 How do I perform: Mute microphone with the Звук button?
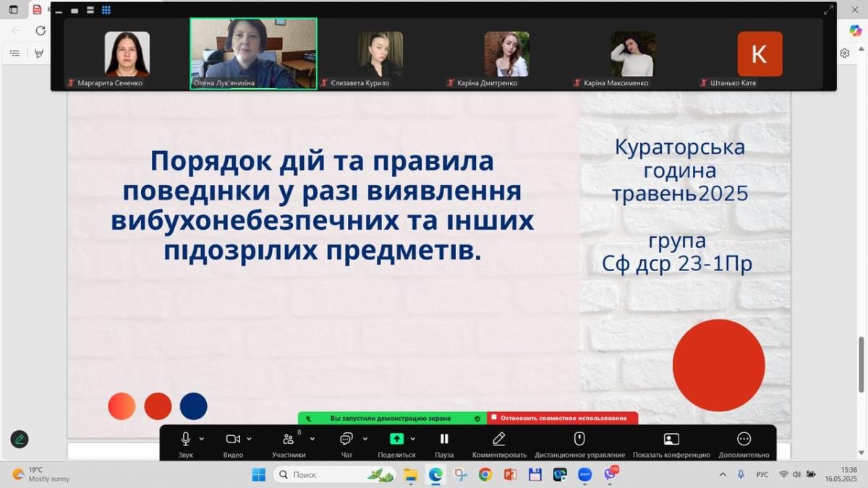pos(186,439)
